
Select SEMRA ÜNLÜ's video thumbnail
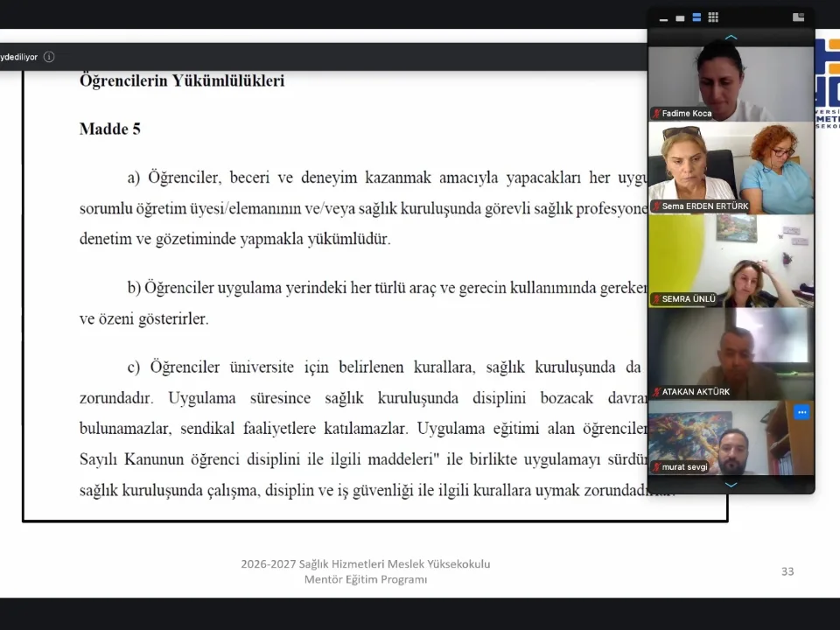coord(731,261)
